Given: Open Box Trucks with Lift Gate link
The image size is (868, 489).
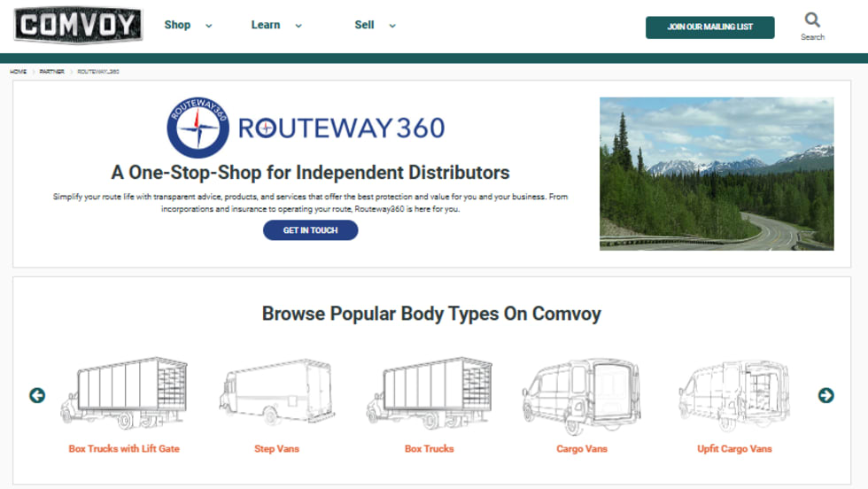Looking at the screenshot, I should pos(124,448).
